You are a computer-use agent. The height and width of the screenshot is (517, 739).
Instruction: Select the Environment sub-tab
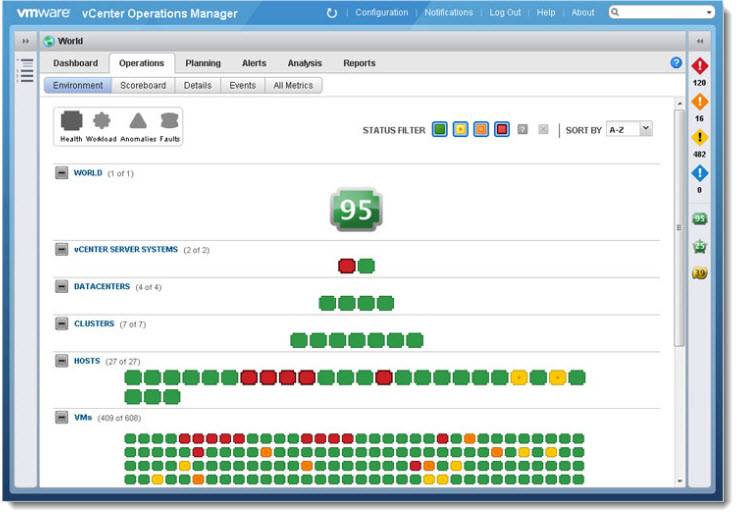coord(78,85)
